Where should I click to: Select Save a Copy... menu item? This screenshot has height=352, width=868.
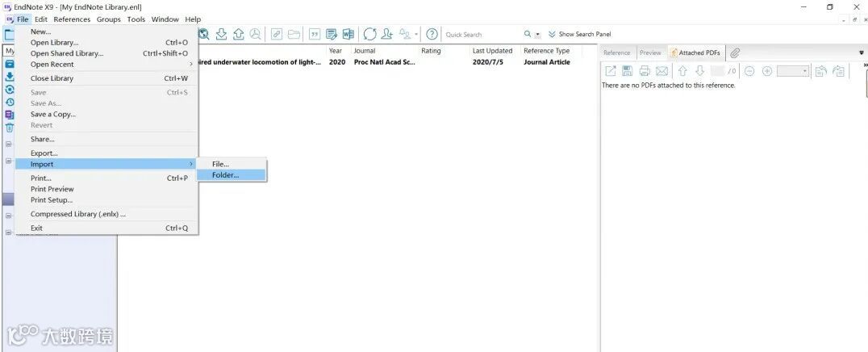click(106, 114)
